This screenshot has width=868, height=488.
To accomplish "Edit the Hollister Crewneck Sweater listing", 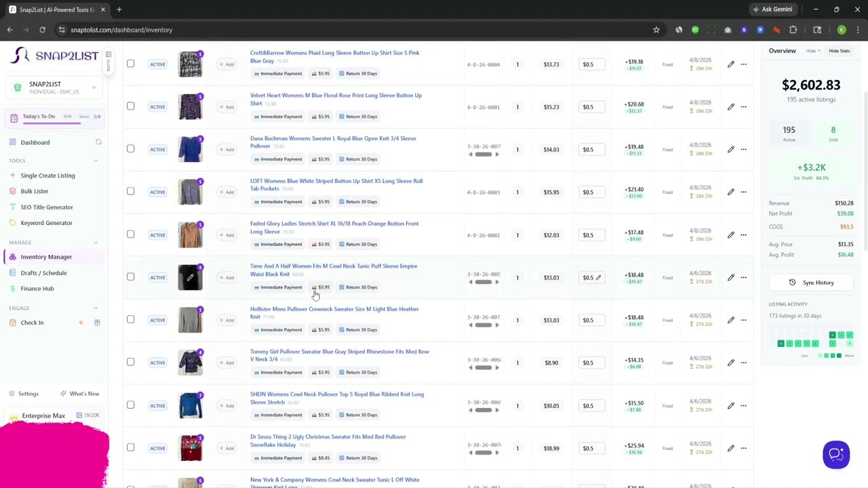I will 730,320.
